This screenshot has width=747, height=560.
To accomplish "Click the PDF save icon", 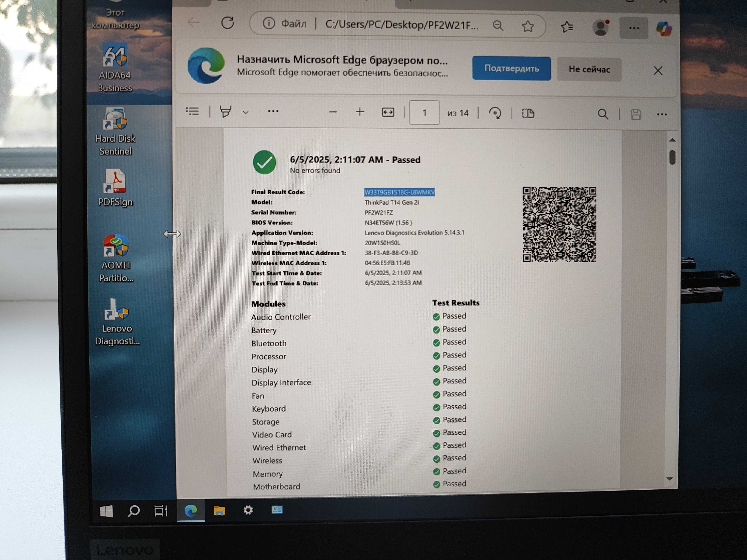I will [636, 114].
